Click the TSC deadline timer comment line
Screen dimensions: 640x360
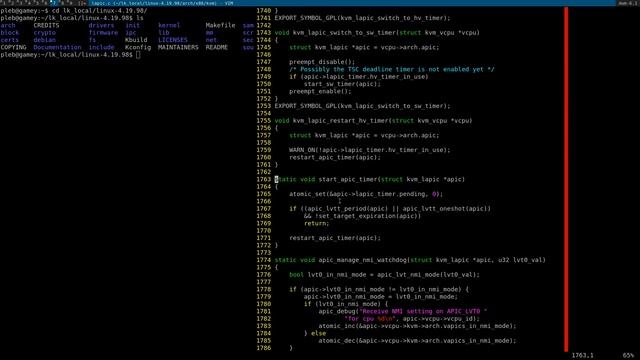(391, 69)
